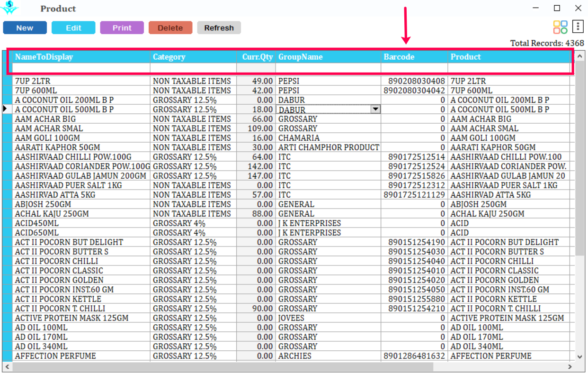
Task: Click horizontal scrollbar right arrow
Action: pyautogui.click(x=570, y=366)
